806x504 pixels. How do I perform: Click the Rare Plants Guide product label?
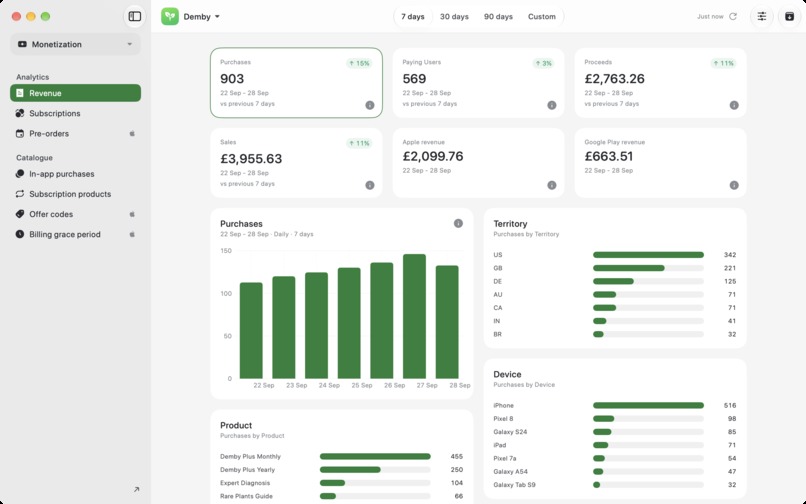click(246, 496)
